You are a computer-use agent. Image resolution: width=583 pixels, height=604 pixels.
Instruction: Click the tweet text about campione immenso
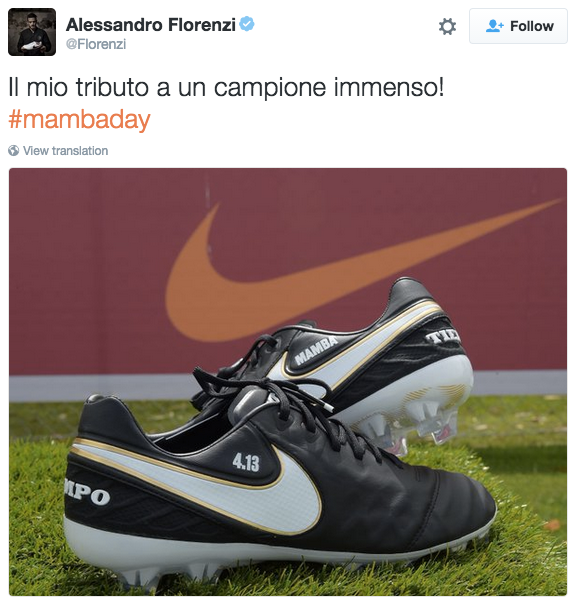pos(226,87)
